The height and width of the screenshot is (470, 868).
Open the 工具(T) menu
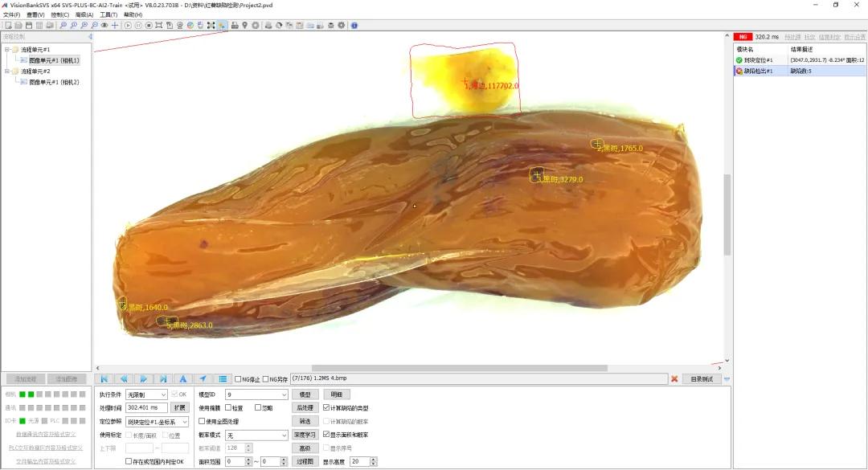pos(108,15)
